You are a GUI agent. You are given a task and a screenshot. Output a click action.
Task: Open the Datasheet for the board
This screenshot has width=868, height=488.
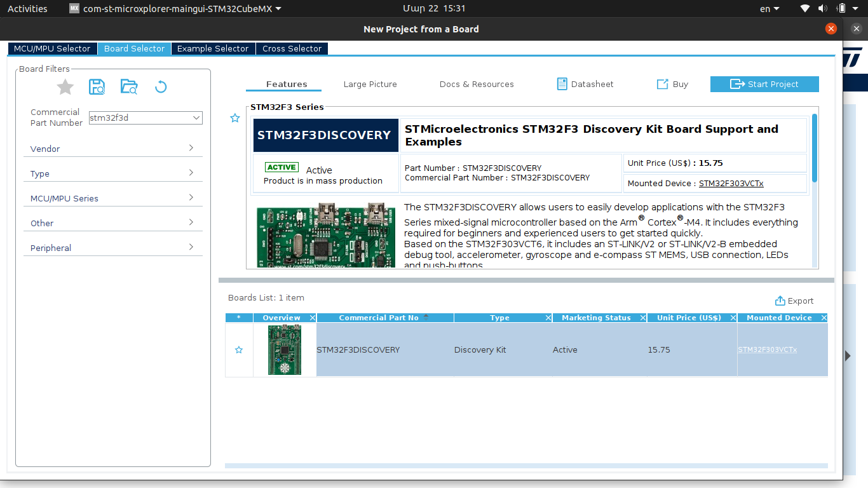coord(585,84)
